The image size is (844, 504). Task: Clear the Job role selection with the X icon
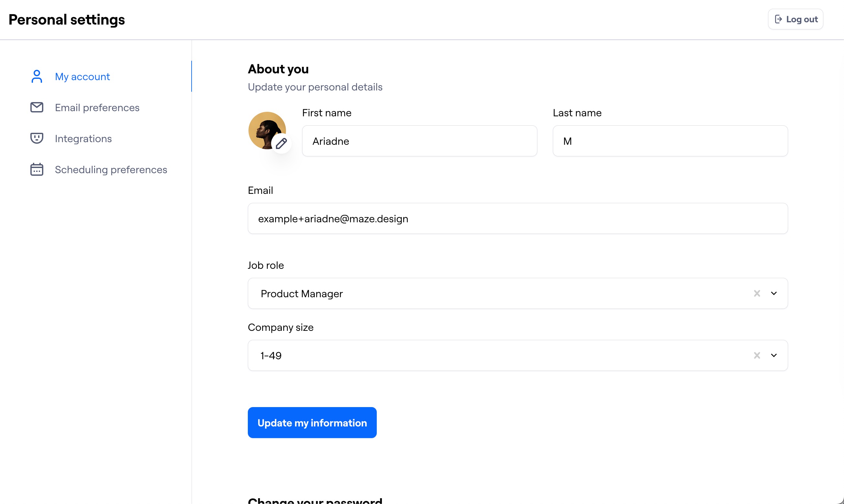click(757, 293)
